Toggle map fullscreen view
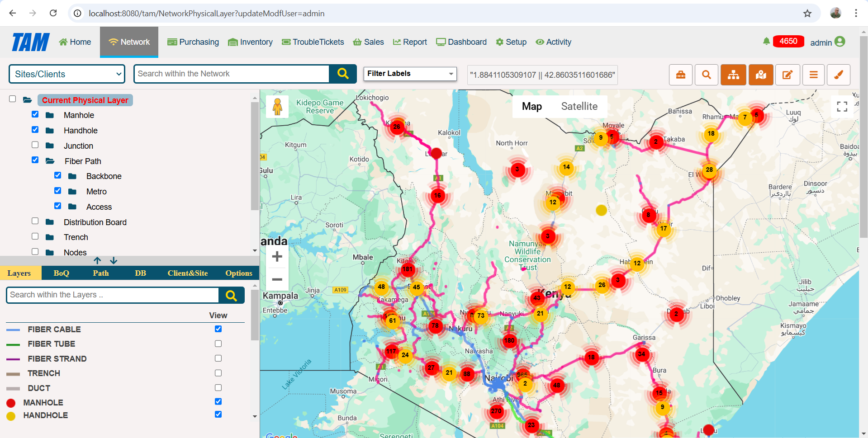Image resolution: width=868 pixels, height=438 pixels. click(842, 107)
